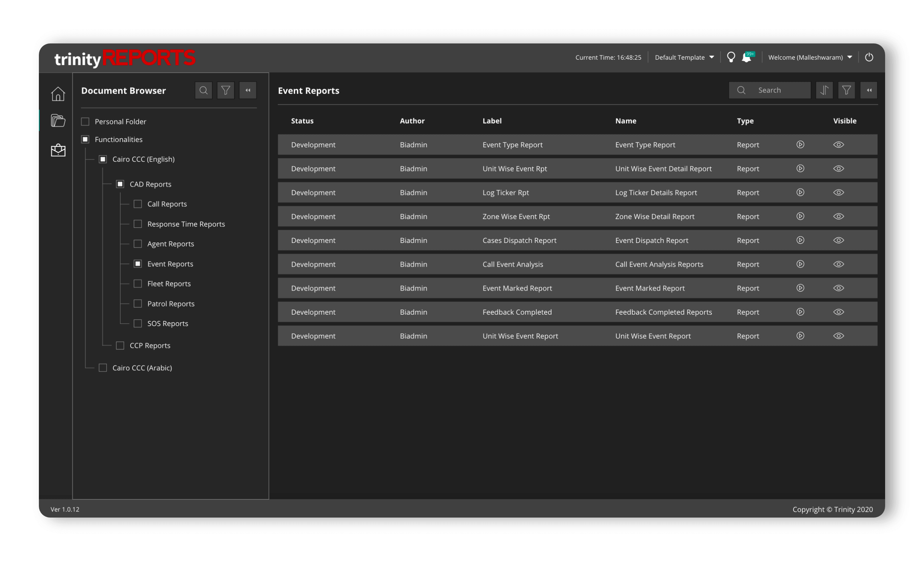Open the Document Browser folders sidebar icon
This screenshot has height=561, width=924.
point(58,120)
